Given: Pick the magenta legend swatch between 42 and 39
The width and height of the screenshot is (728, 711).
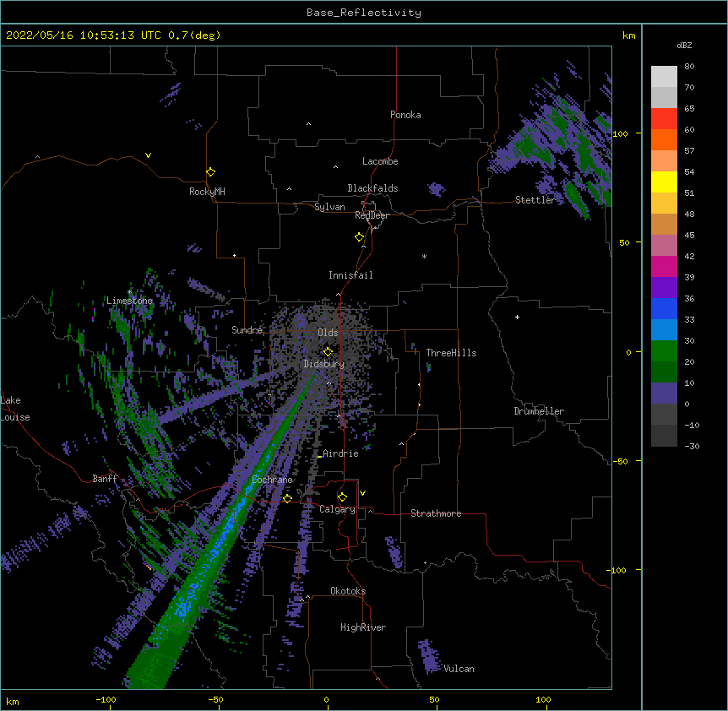Looking at the screenshot, I should click(x=664, y=266).
